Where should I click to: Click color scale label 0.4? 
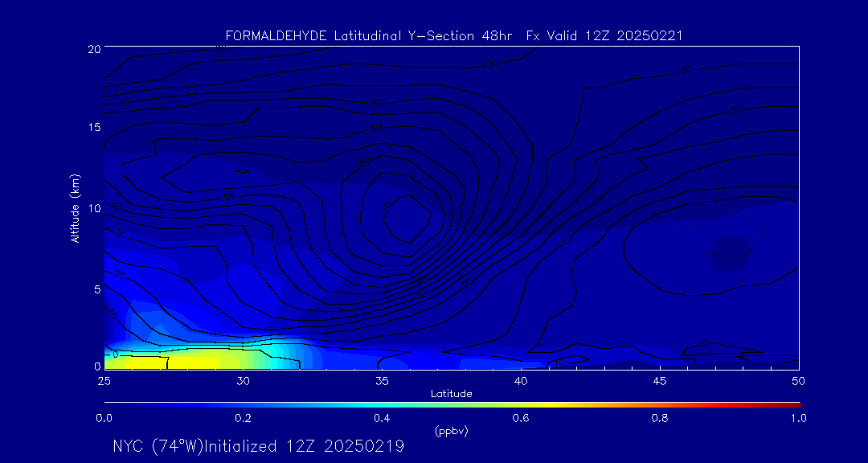point(383,419)
